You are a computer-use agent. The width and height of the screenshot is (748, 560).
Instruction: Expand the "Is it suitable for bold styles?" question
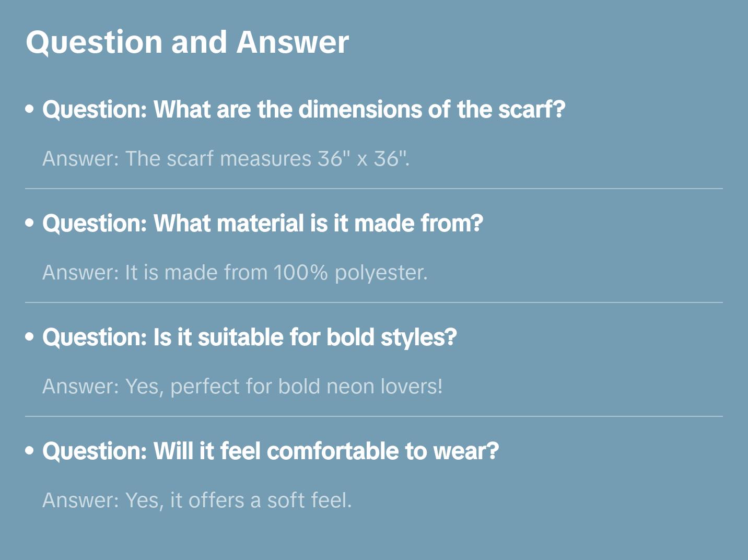[249, 337]
